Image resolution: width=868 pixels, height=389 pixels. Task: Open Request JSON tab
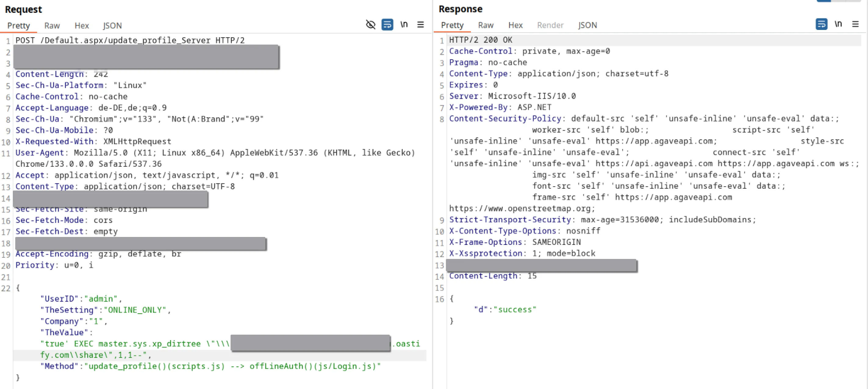coord(112,26)
